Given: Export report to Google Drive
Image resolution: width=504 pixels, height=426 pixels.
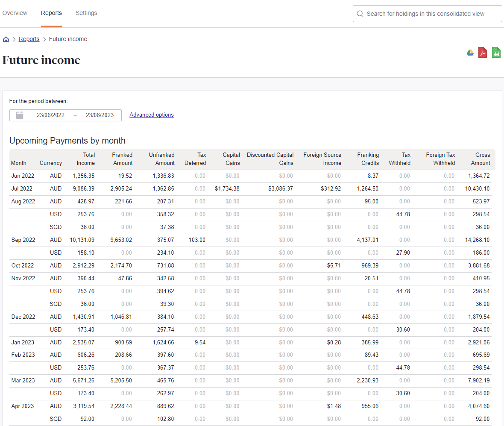Looking at the screenshot, I should pyautogui.click(x=470, y=52).
